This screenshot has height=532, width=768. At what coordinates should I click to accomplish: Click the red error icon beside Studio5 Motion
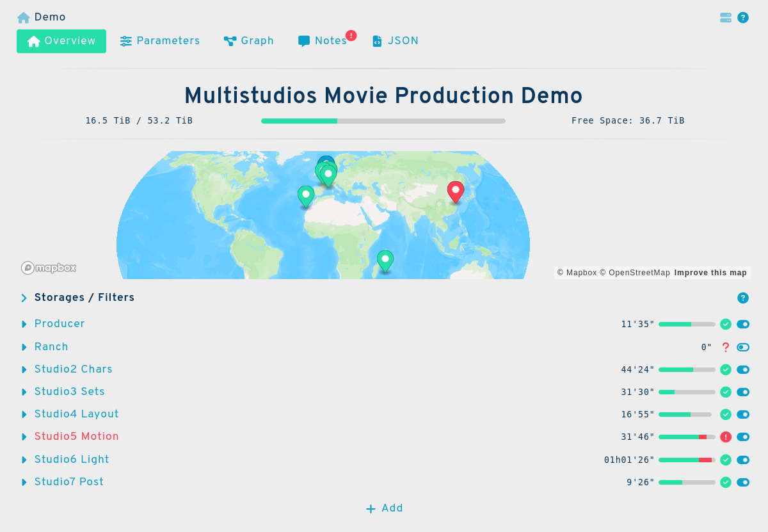pos(726,437)
